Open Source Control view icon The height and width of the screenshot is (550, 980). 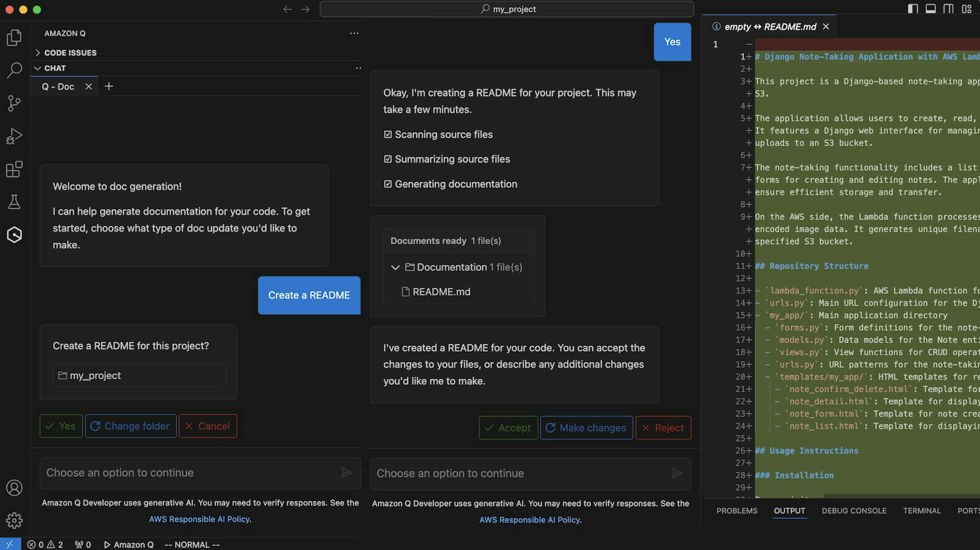tap(14, 103)
